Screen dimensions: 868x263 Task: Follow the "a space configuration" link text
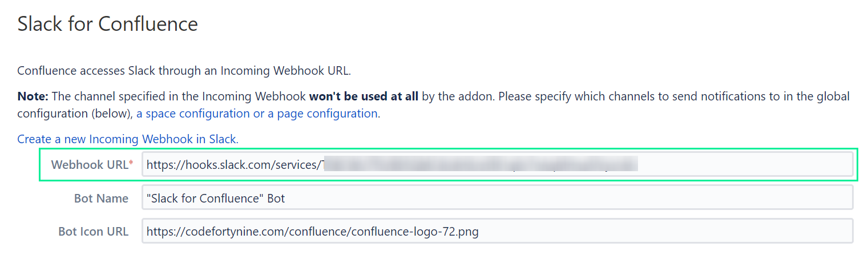(x=193, y=114)
